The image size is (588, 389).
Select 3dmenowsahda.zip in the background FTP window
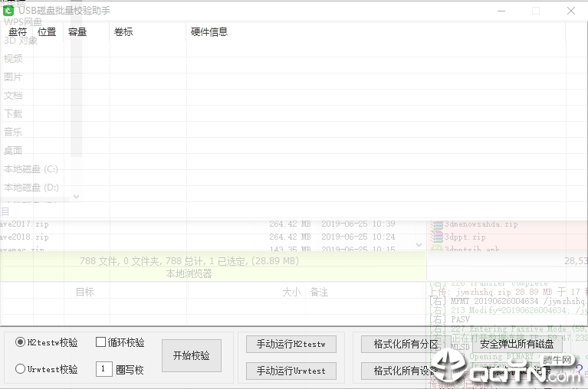click(x=481, y=224)
